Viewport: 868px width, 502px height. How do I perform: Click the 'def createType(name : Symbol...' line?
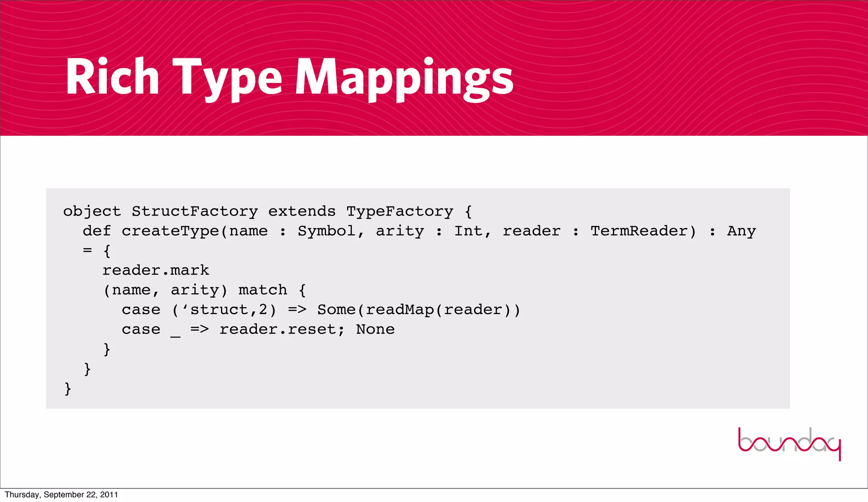tap(419, 231)
